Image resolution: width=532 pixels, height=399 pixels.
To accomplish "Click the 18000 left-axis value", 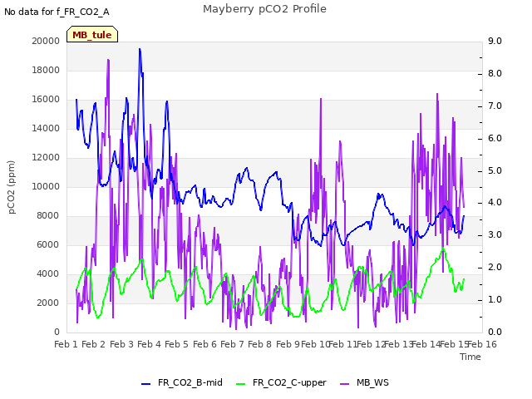I will (x=46, y=70).
